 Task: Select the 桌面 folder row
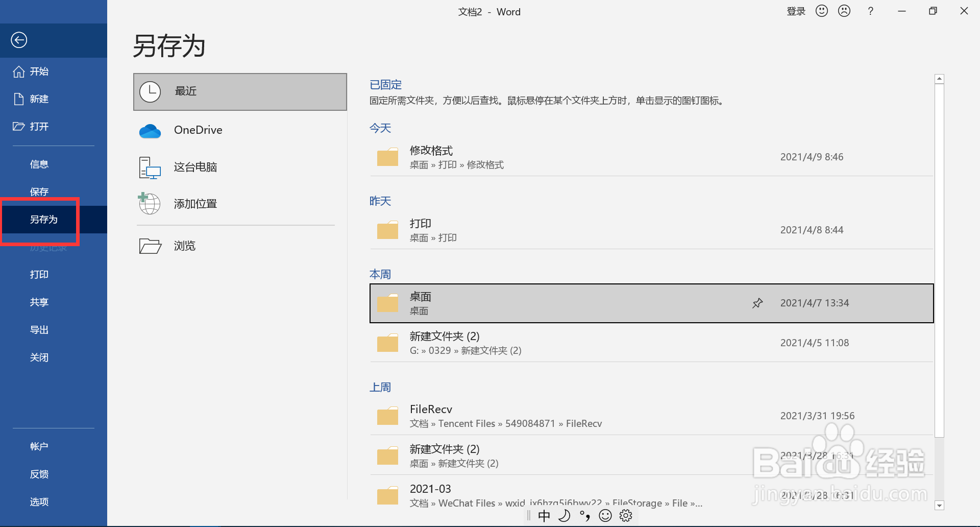point(651,303)
